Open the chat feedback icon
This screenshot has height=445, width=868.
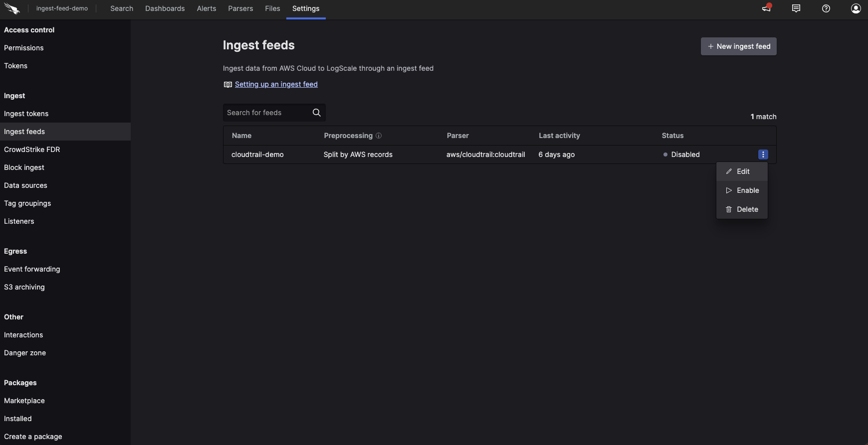796,8
